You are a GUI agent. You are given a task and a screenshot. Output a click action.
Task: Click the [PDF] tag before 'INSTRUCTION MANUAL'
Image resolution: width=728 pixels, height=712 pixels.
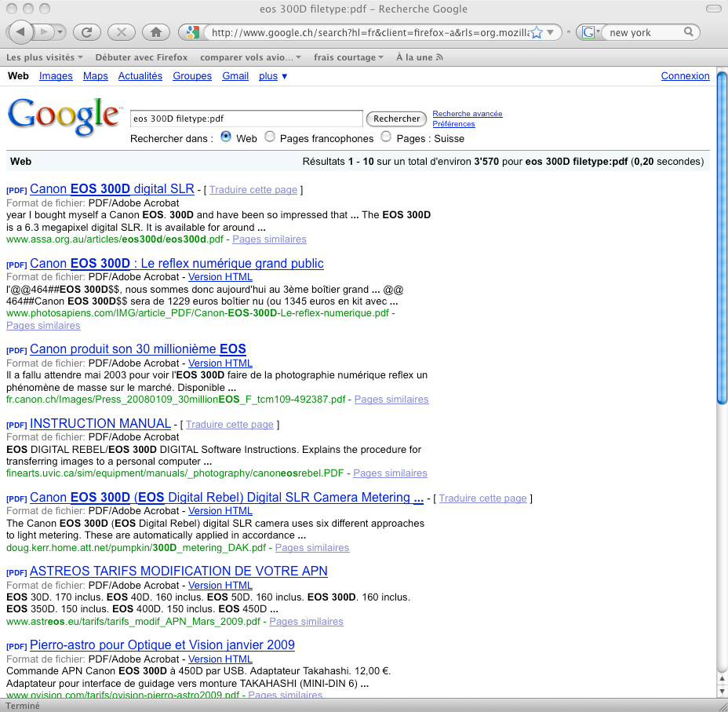pos(16,425)
